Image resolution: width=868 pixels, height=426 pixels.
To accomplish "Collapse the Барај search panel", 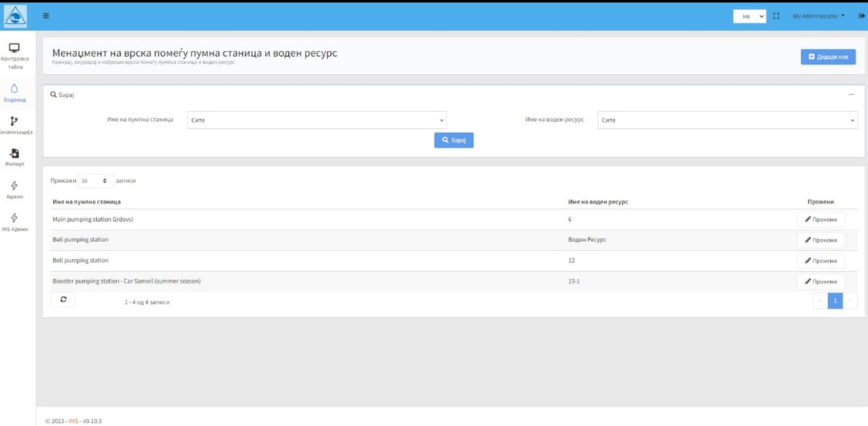I will (851, 95).
